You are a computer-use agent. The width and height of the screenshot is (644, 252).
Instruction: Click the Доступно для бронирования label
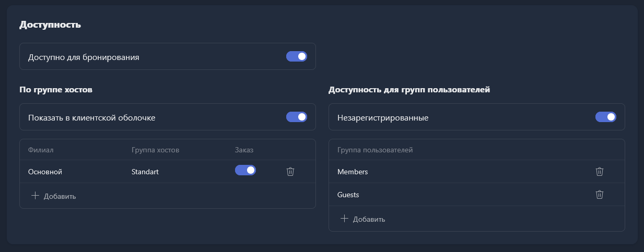point(84,57)
